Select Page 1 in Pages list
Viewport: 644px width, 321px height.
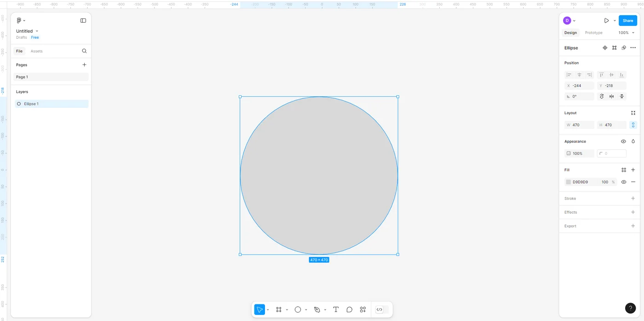52,77
